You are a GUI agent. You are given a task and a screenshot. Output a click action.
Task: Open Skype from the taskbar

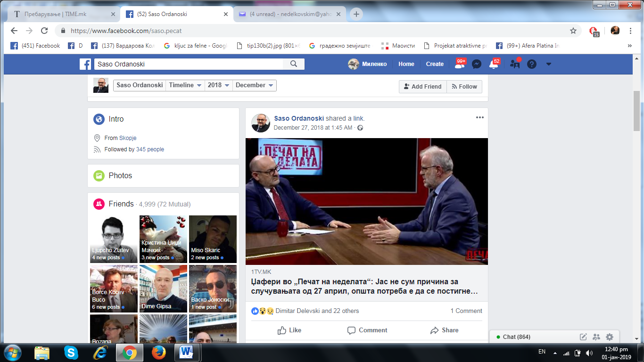(72, 353)
